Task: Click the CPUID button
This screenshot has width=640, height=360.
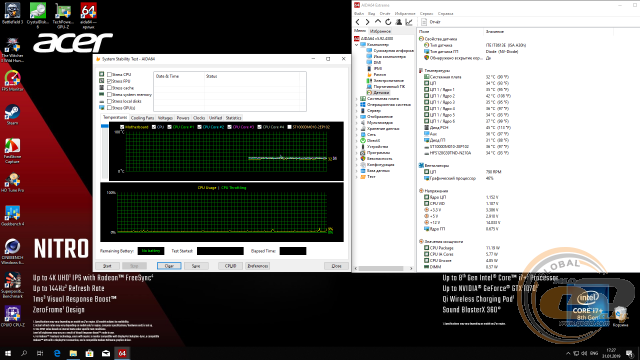Action: tap(230, 266)
